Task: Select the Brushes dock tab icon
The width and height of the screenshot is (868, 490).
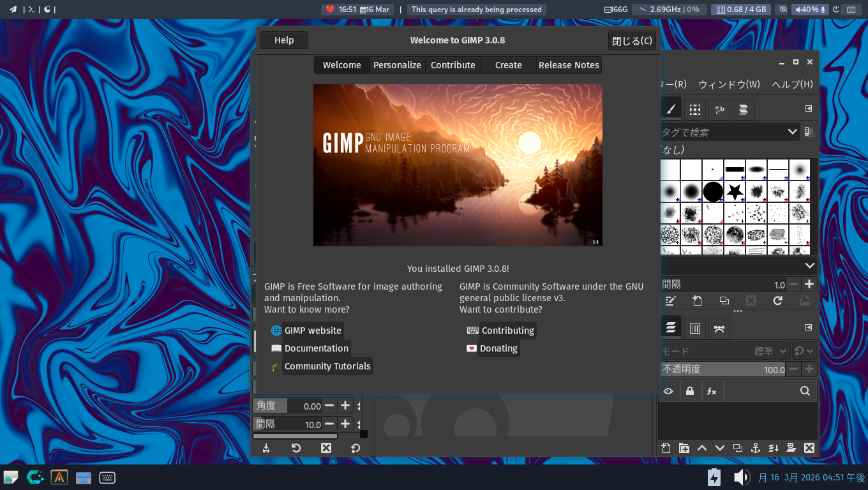Action: tap(670, 110)
